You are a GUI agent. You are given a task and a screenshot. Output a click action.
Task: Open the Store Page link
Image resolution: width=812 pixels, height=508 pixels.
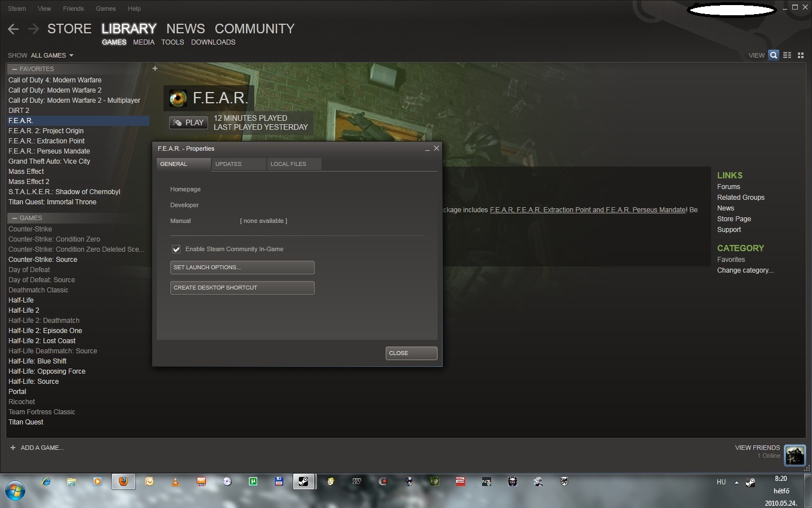tap(734, 219)
